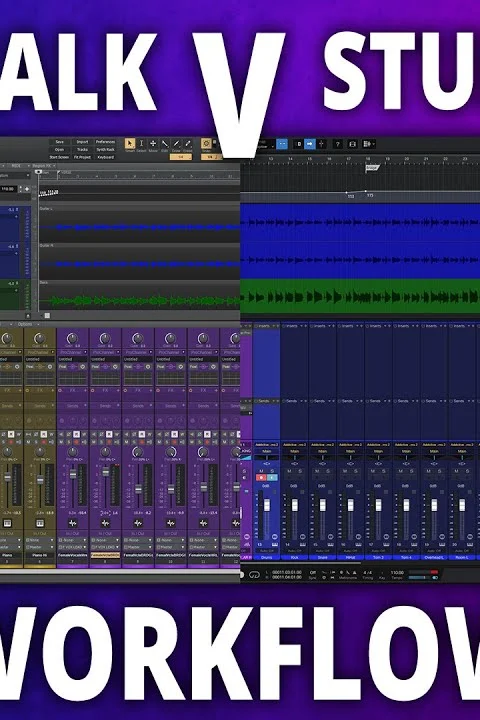Click the loop icon in Studio One transport
The image size is (480, 720).
point(255,574)
